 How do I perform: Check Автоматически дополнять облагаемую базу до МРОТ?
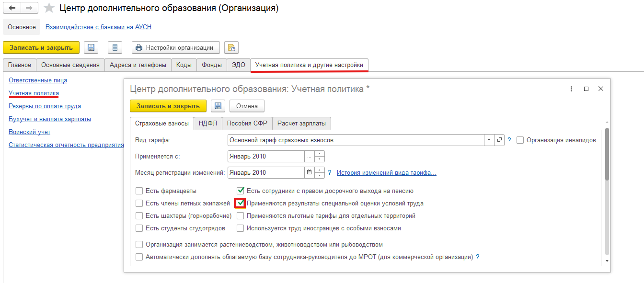[139, 257]
